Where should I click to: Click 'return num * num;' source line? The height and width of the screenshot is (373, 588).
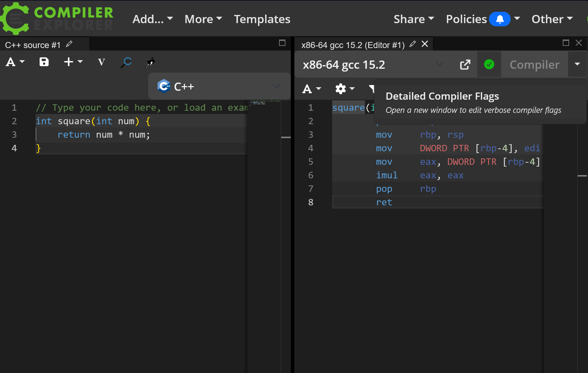click(104, 135)
